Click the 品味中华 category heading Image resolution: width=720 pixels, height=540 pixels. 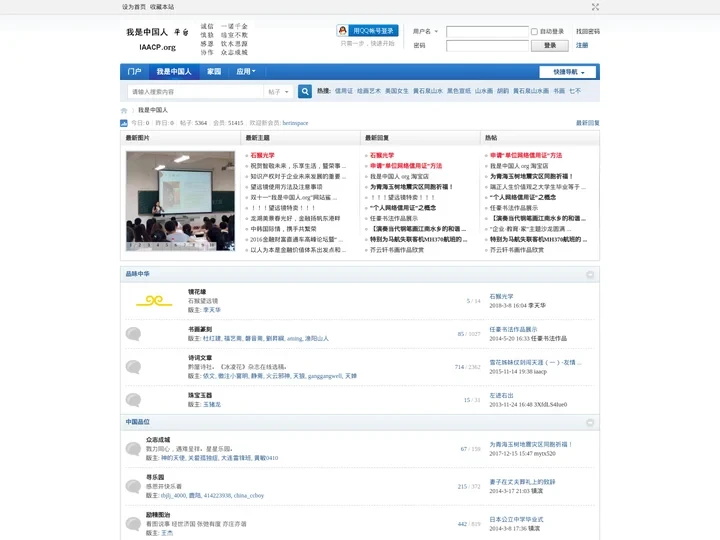(x=138, y=274)
